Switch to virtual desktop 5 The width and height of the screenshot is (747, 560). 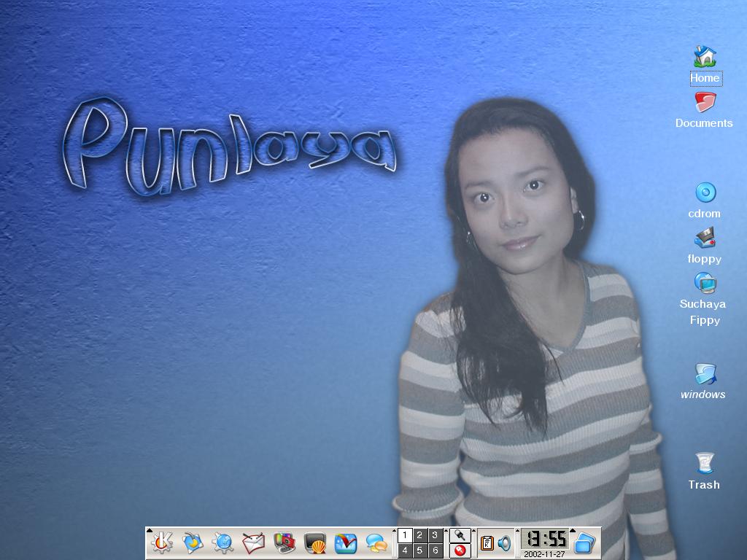pos(419,551)
